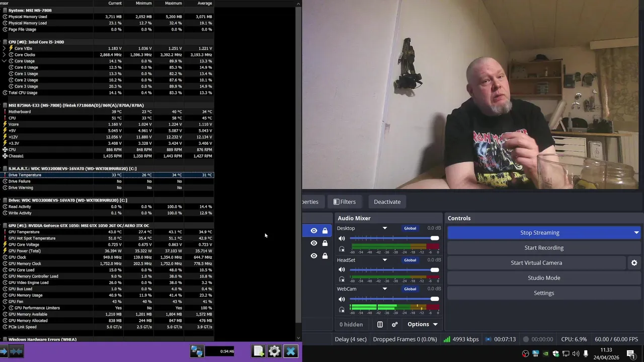This screenshot has height=362, width=644.
Task: Expand the Core VIDs sensor row
Action: tap(5, 48)
